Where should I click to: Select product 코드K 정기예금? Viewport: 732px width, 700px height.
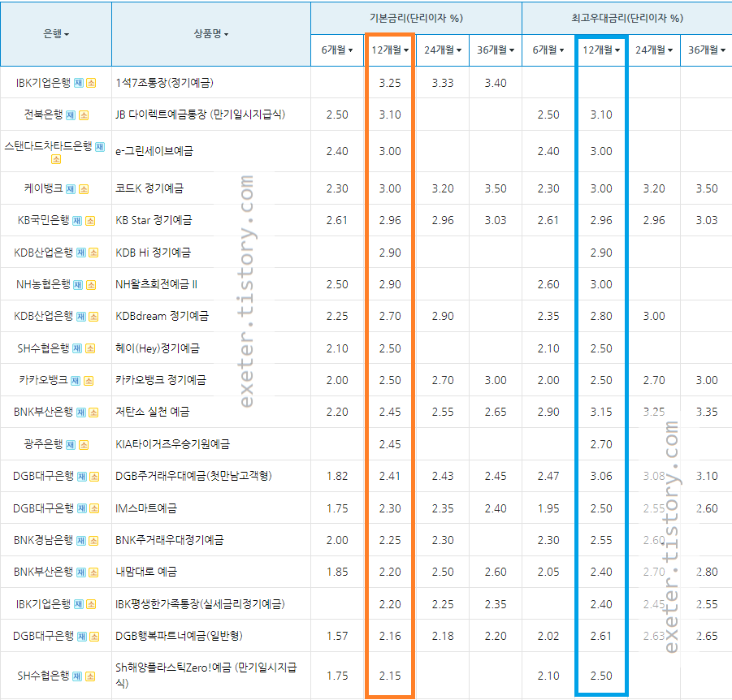click(x=149, y=188)
